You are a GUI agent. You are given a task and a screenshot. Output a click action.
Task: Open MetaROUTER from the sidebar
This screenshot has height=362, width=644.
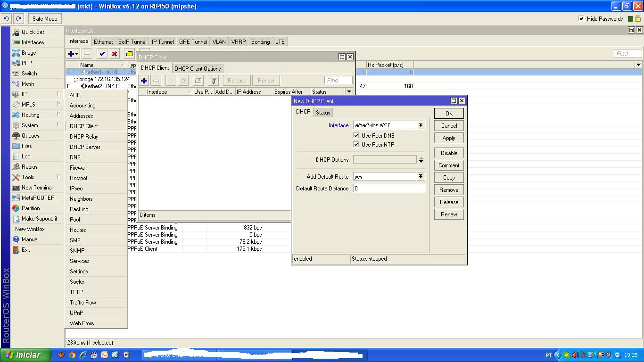click(37, 198)
